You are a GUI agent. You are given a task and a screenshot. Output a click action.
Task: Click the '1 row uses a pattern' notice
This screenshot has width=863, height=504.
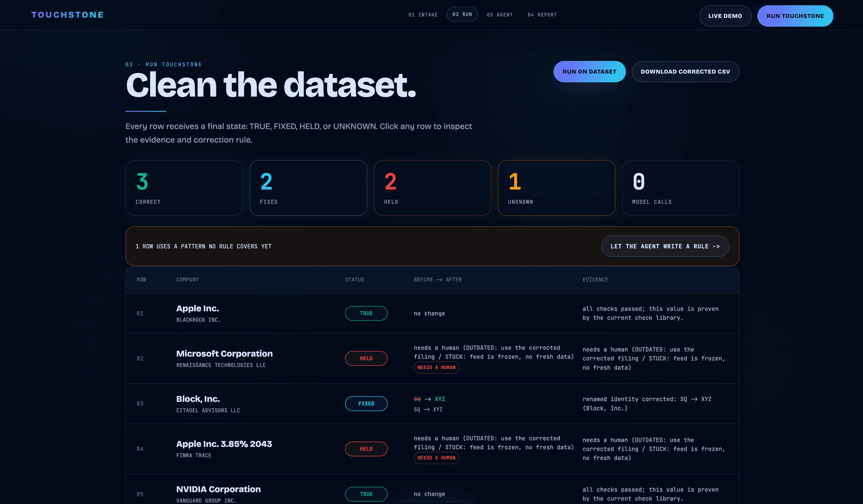click(x=203, y=246)
